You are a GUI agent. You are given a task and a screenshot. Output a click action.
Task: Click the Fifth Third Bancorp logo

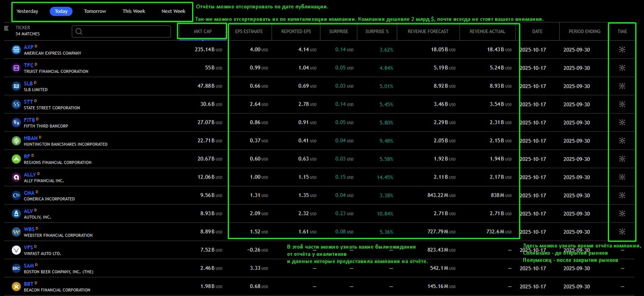(16, 123)
